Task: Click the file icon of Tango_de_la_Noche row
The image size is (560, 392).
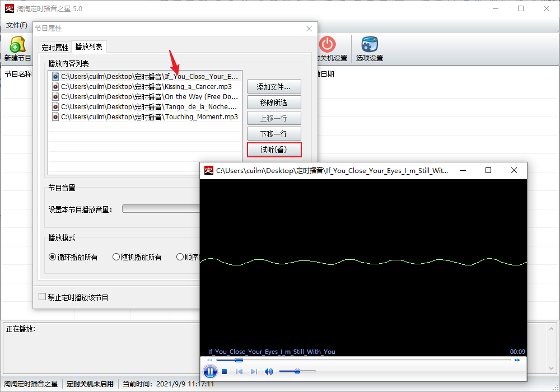Action: pyautogui.click(x=55, y=106)
